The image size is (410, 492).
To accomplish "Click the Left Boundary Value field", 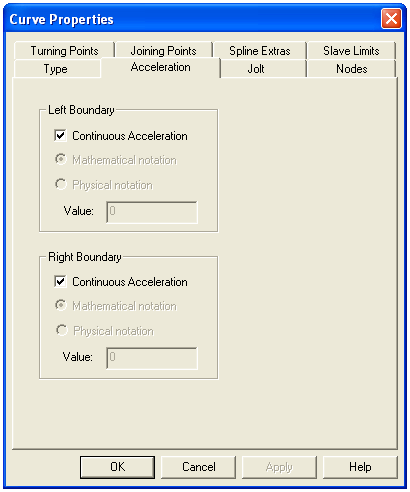I will [x=152, y=212].
